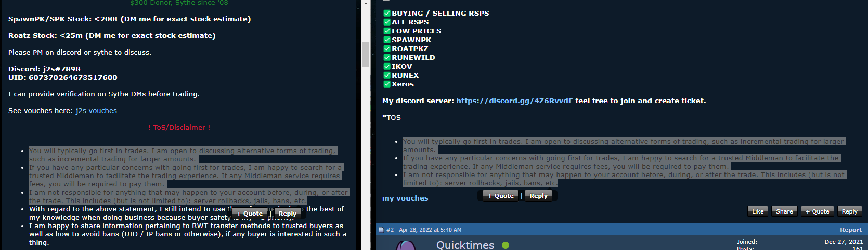This screenshot has height=250, width=868.
Task: Share the right-hand post
Action: [x=784, y=211]
